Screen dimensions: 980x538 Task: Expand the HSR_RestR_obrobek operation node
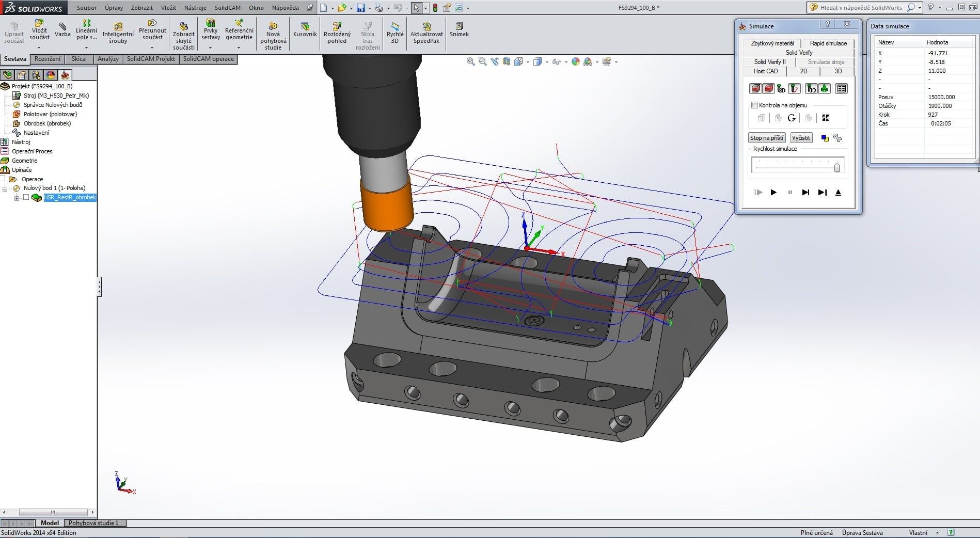point(17,198)
